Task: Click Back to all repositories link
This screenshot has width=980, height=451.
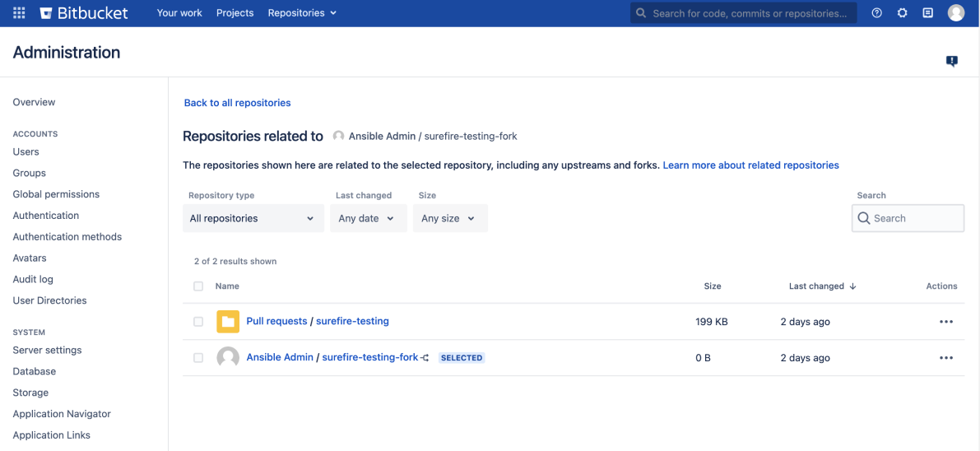Action: 238,103
